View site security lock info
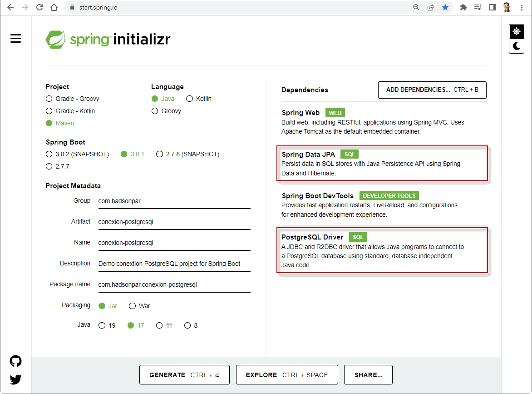 pyautogui.click(x=72, y=7)
